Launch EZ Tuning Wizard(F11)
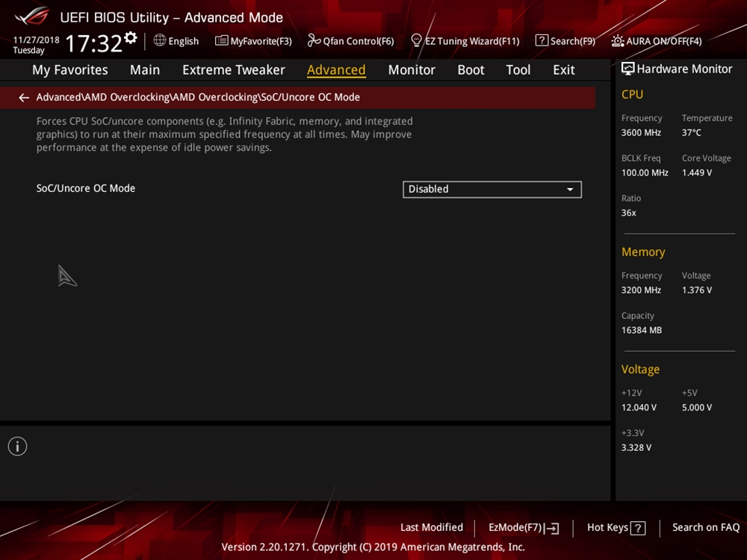 pyautogui.click(x=465, y=41)
